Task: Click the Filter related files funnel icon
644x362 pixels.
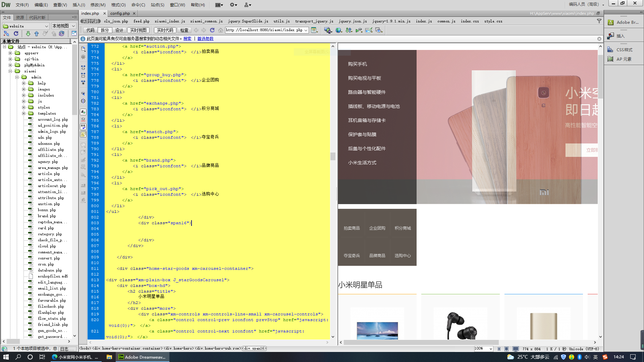Action: tap(599, 21)
